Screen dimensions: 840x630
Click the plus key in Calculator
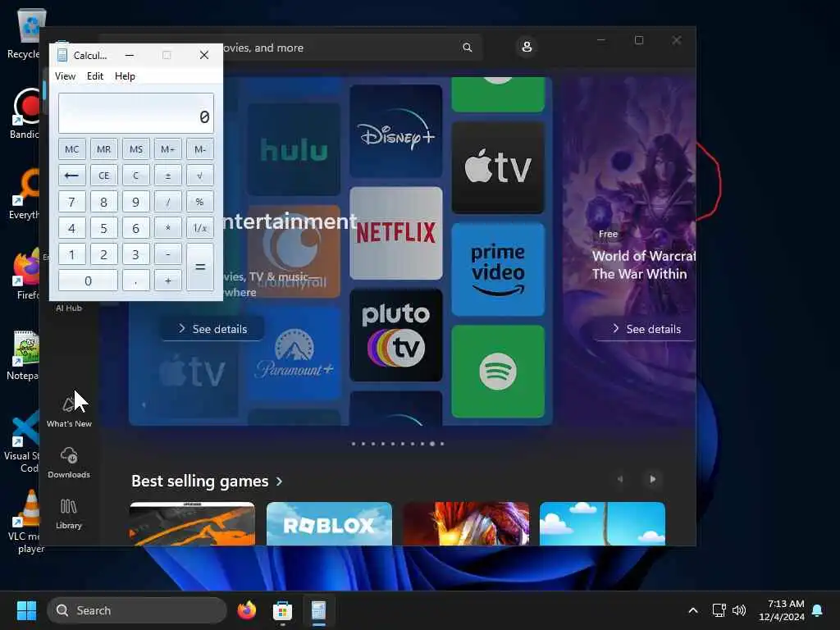(x=167, y=281)
